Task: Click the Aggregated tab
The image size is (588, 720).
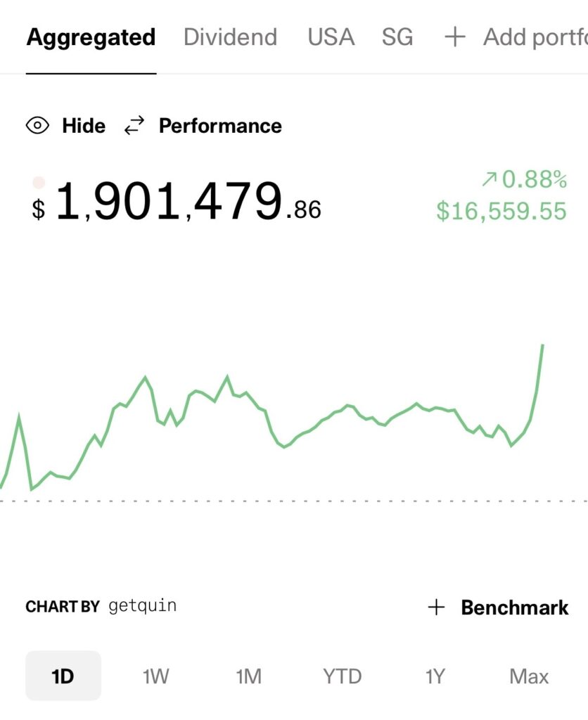Action: point(90,37)
